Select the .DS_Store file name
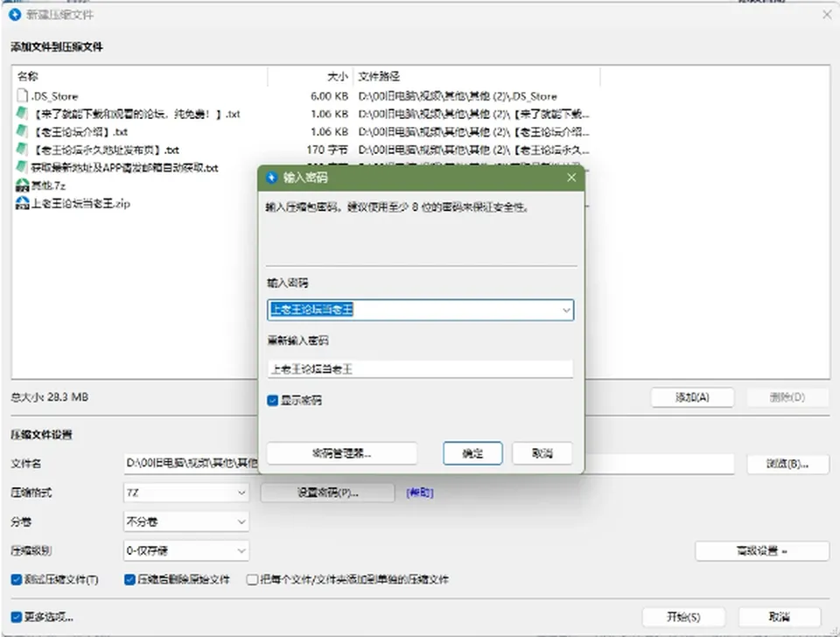 pyautogui.click(x=54, y=96)
